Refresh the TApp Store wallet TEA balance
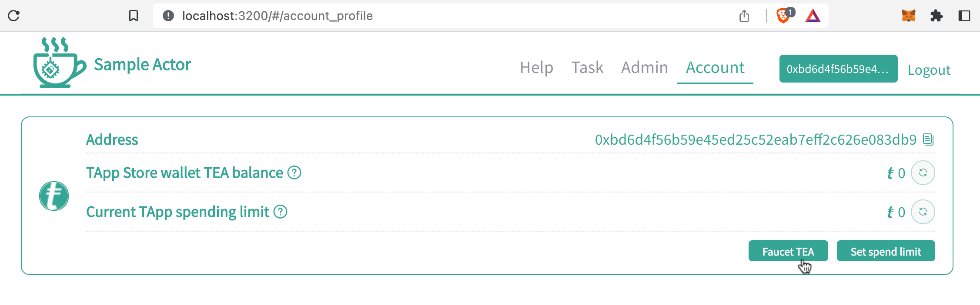This screenshot has height=305, width=980. 923,173
